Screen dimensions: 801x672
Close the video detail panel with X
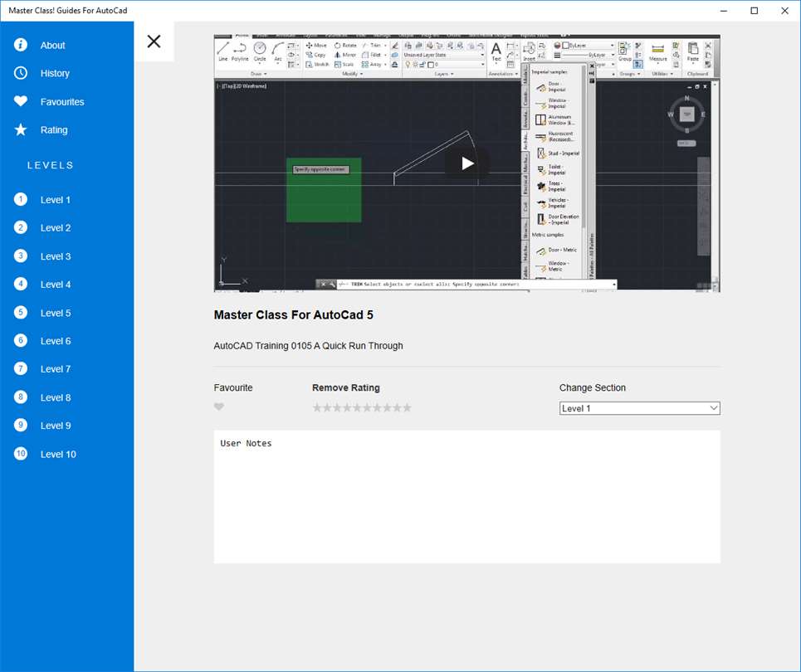coord(154,41)
